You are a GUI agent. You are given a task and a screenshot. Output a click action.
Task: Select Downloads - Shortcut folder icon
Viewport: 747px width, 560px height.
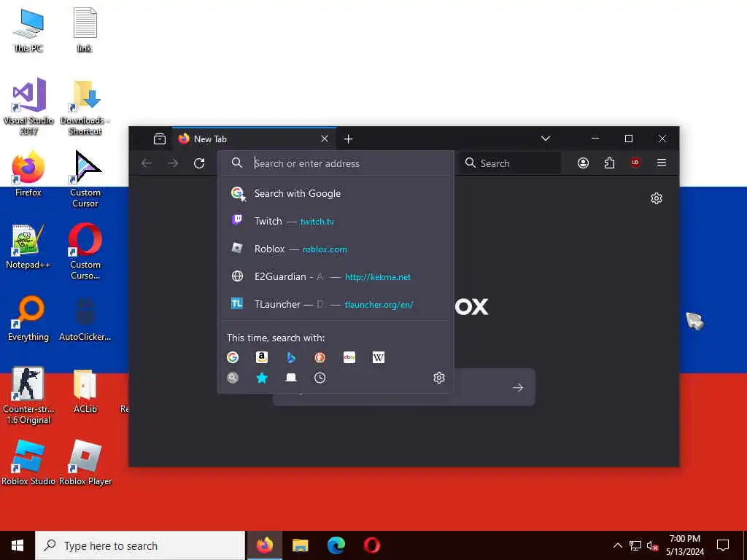click(85, 108)
